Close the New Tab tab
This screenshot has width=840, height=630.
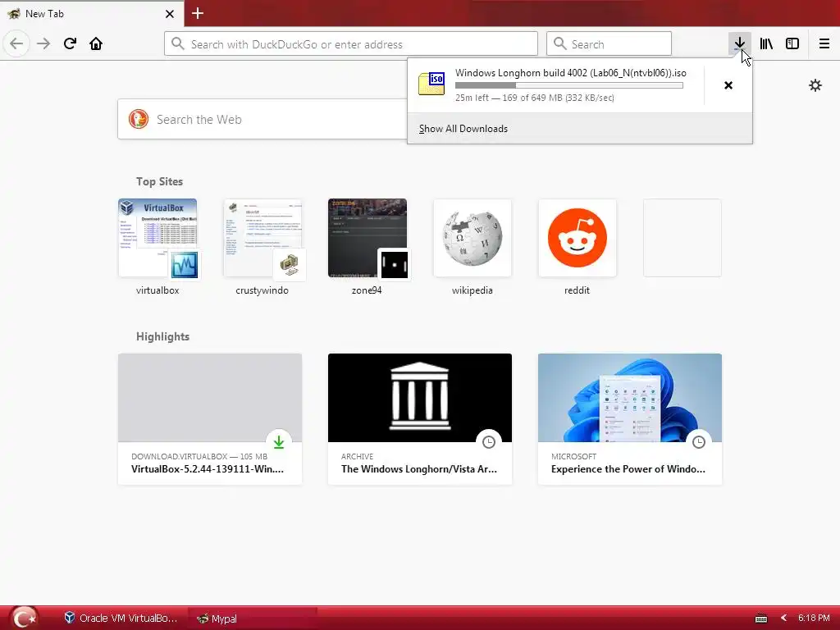[x=170, y=14]
